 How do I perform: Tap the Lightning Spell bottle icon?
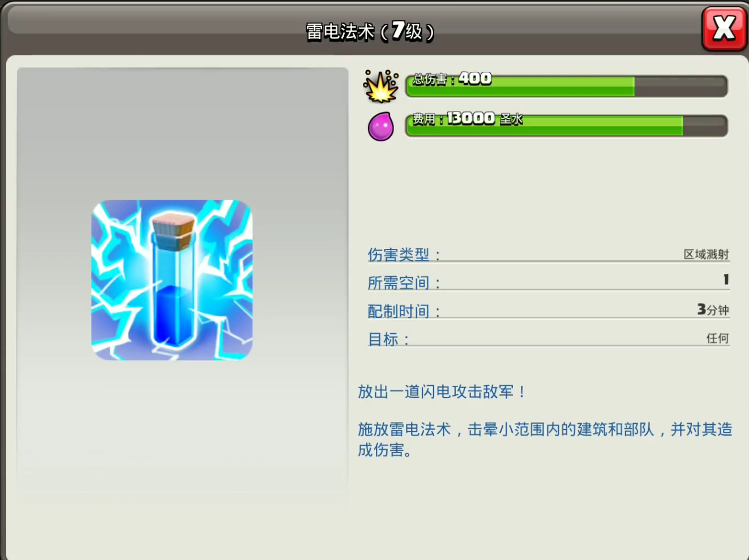pos(172,280)
